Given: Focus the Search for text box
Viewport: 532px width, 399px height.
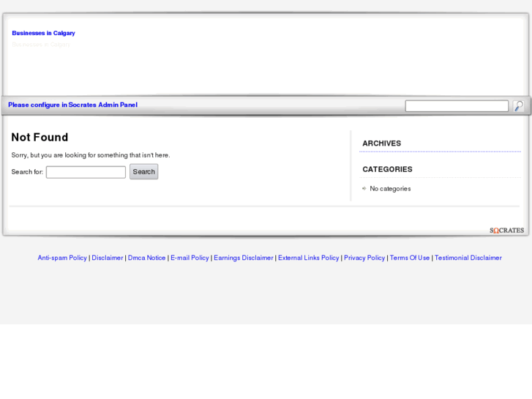Looking at the screenshot, I should click(86, 172).
